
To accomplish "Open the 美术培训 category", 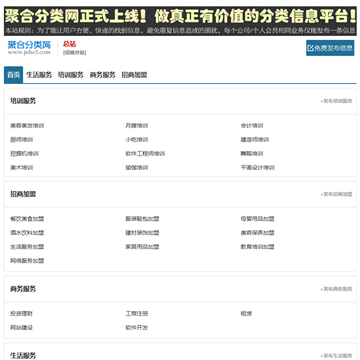I will pos(21,168).
